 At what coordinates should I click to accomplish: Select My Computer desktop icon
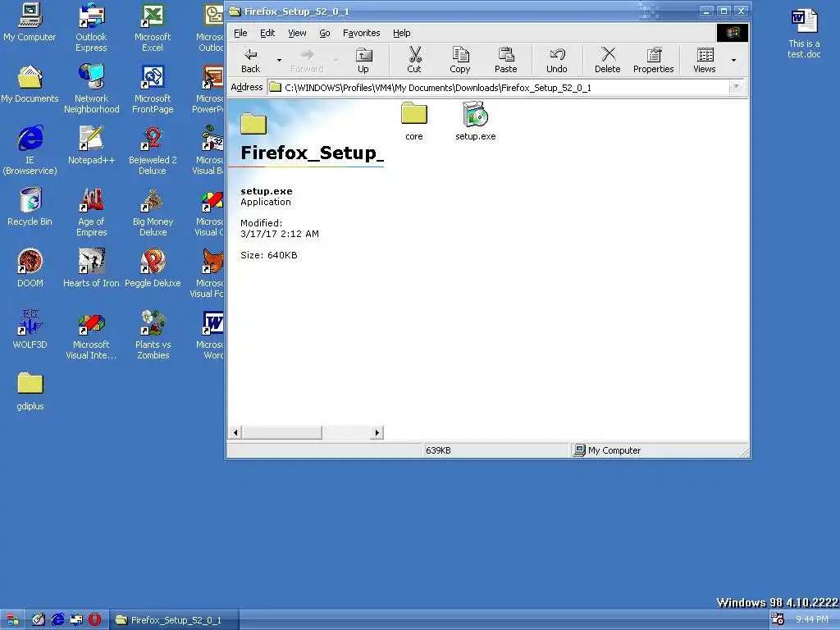click(x=30, y=22)
